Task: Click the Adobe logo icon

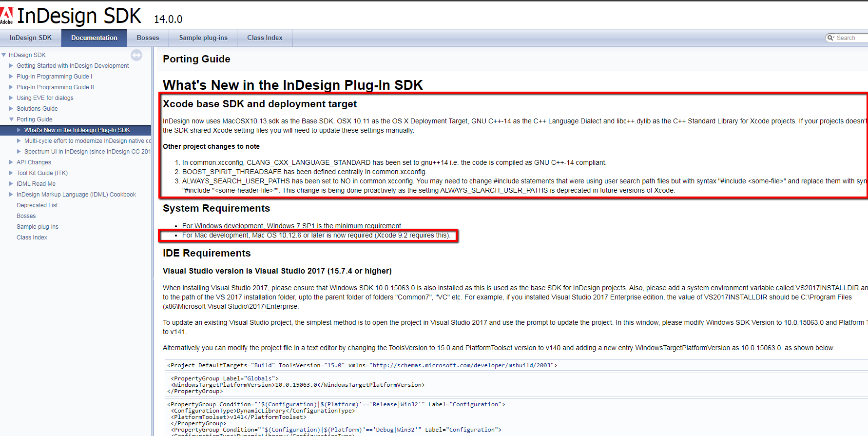Action: (6, 15)
